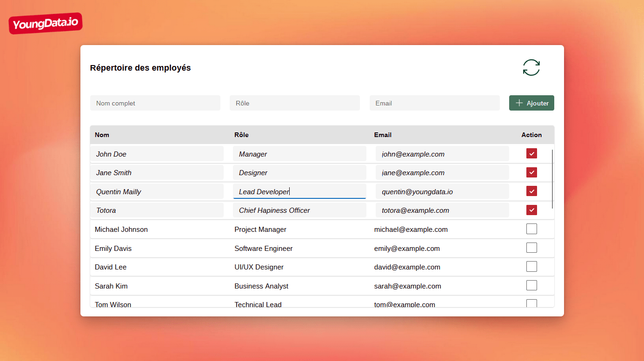This screenshot has height=361, width=644.
Task: Select the tom@example.com cell
Action: (x=405, y=304)
